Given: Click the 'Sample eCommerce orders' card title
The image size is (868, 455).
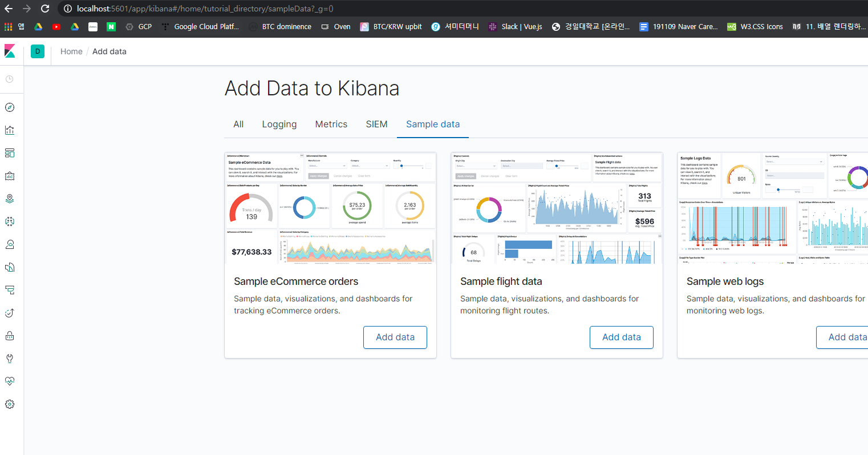Looking at the screenshot, I should (x=296, y=281).
